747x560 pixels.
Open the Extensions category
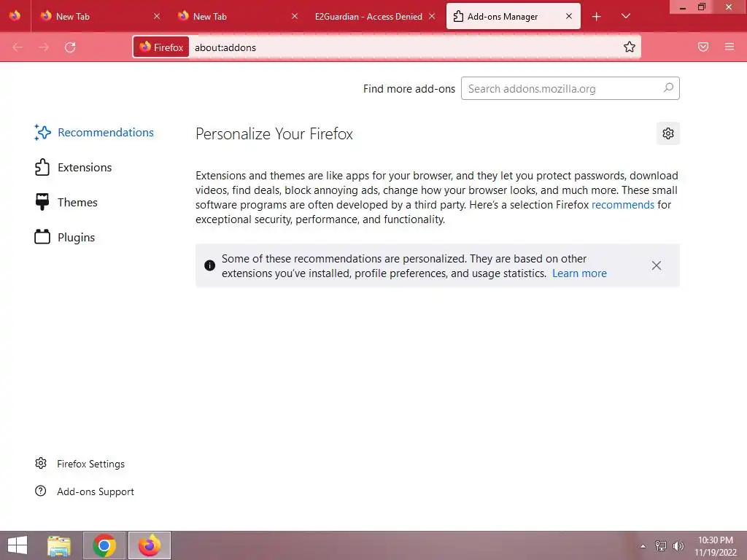pyautogui.click(x=74, y=168)
